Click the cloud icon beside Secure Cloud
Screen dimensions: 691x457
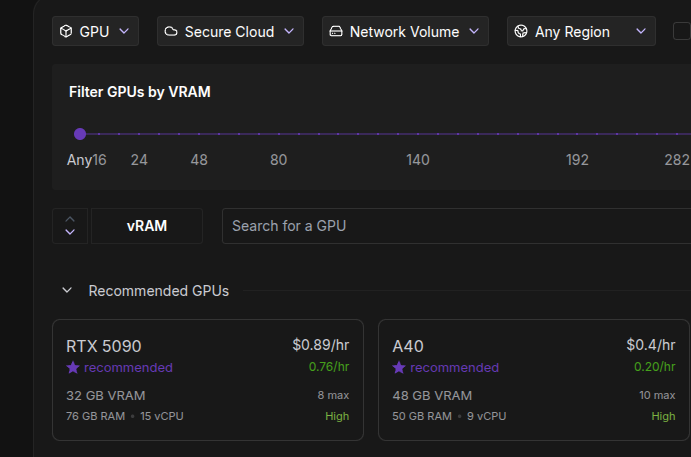171,32
